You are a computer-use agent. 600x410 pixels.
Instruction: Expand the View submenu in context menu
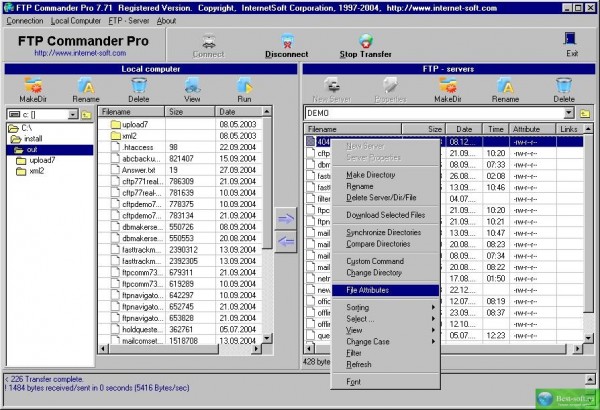[385, 330]
